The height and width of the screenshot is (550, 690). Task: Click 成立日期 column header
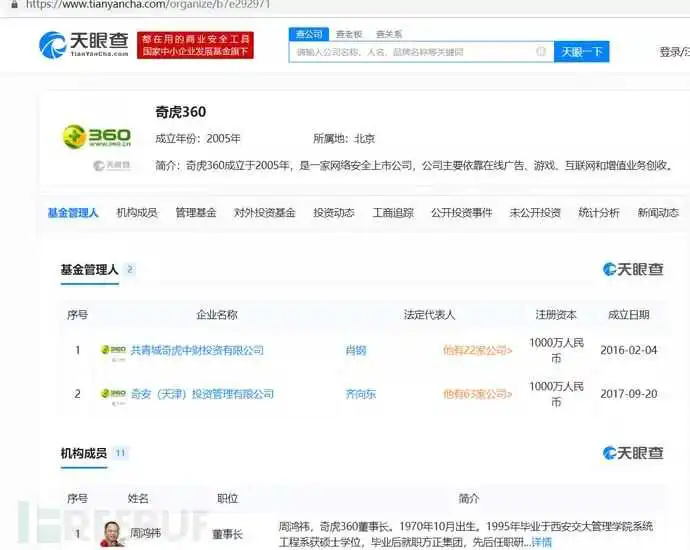[x=629, y=315]
